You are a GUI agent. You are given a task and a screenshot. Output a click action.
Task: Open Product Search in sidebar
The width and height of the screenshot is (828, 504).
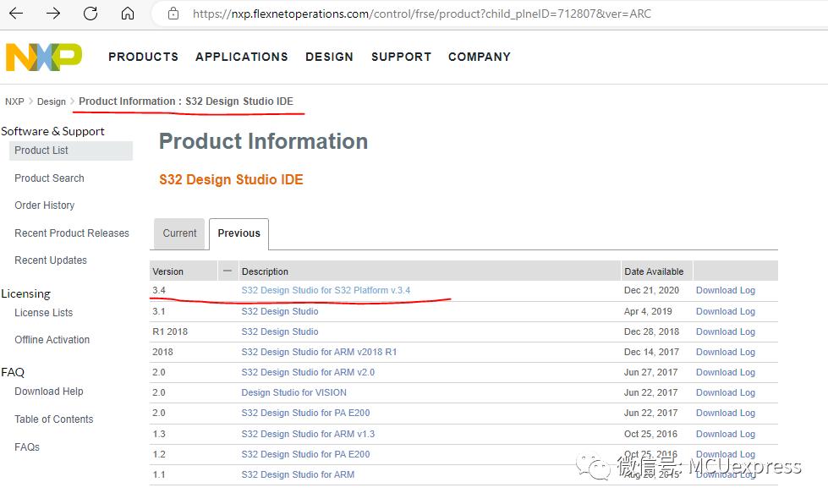(x=49, y=178)
